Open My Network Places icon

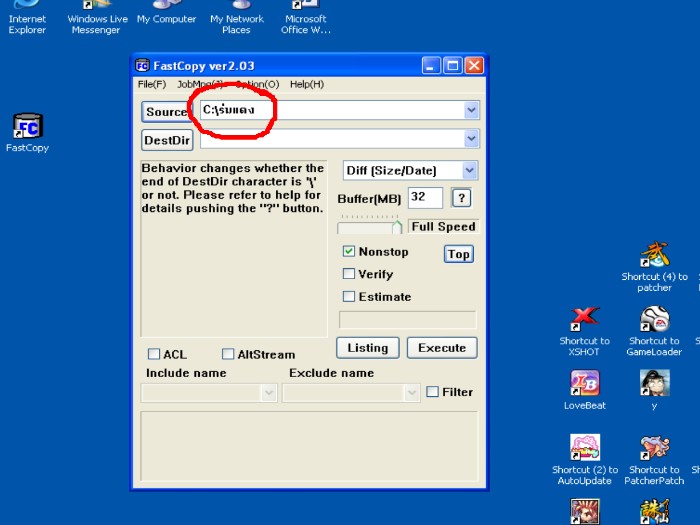[x=237, y=18]
